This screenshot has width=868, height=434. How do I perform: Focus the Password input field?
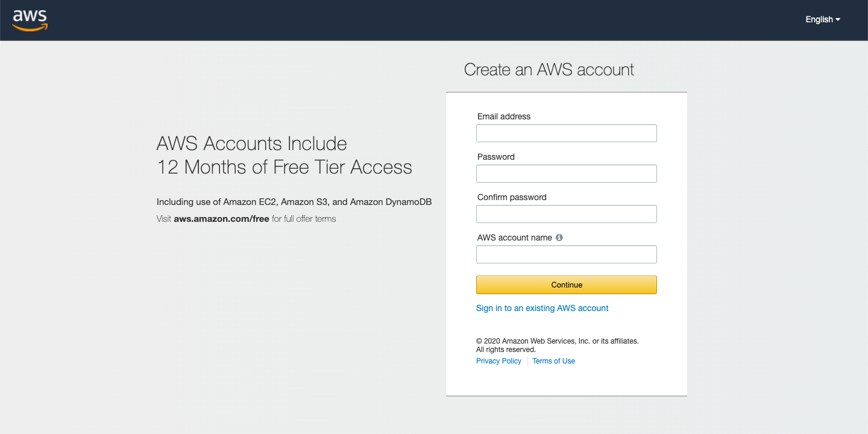coord(567,174)
